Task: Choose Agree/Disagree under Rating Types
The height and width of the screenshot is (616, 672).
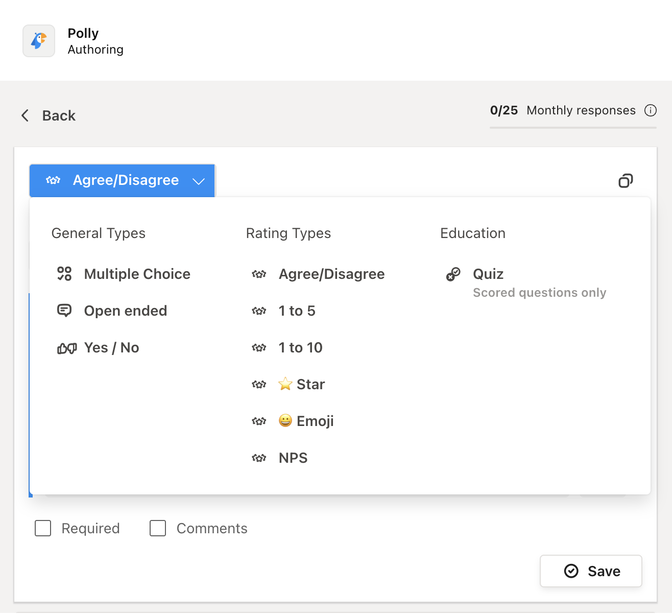Action: click(331, 274)
